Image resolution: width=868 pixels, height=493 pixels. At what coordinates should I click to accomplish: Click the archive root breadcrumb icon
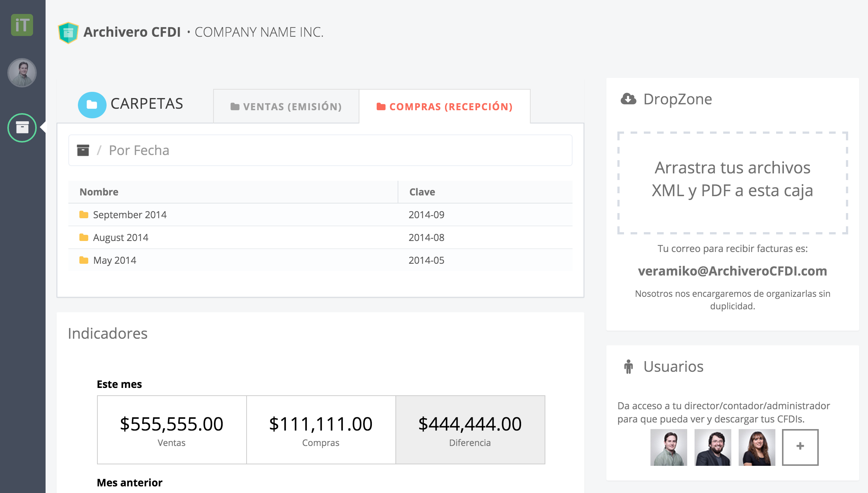pos(83,150)
